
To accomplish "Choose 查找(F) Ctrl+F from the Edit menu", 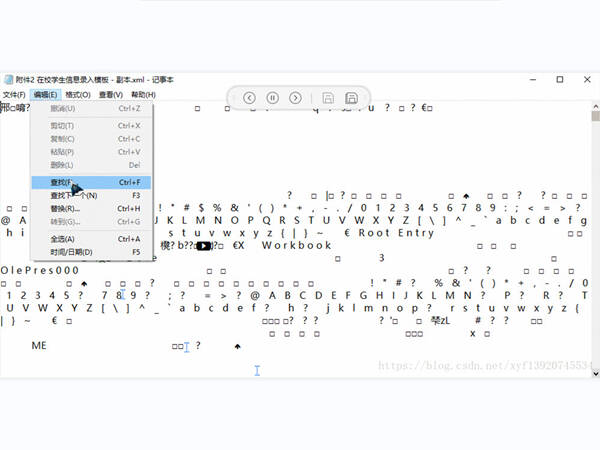I will tap(91, 183).
